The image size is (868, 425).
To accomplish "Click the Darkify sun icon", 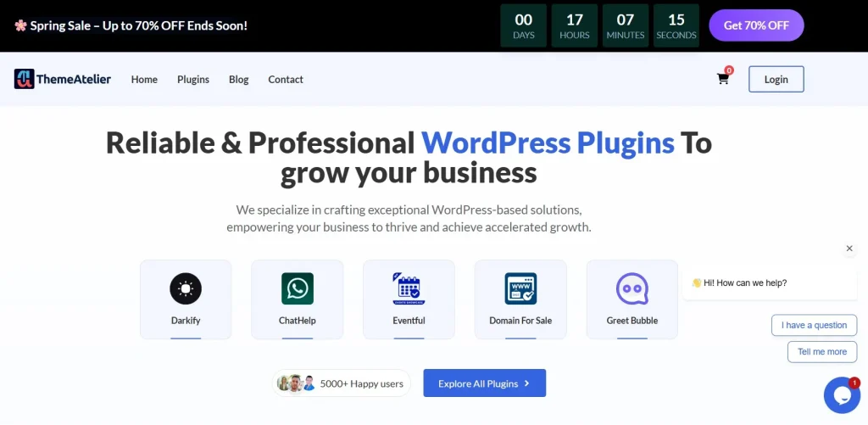I will point(186,288).
